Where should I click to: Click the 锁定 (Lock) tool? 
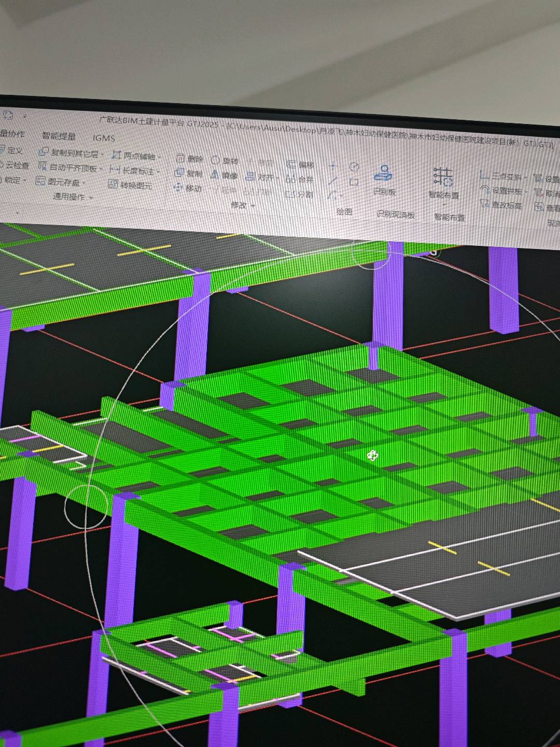(x=10, y=179)
